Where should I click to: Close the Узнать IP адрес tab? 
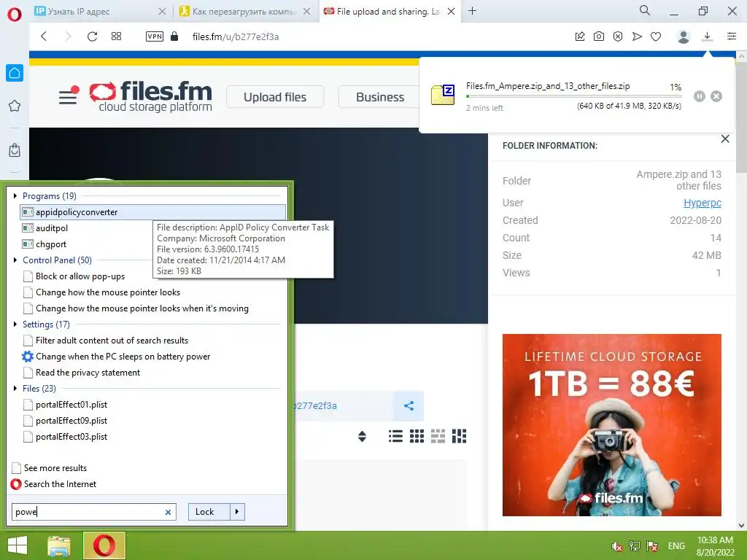coord(163,12)
